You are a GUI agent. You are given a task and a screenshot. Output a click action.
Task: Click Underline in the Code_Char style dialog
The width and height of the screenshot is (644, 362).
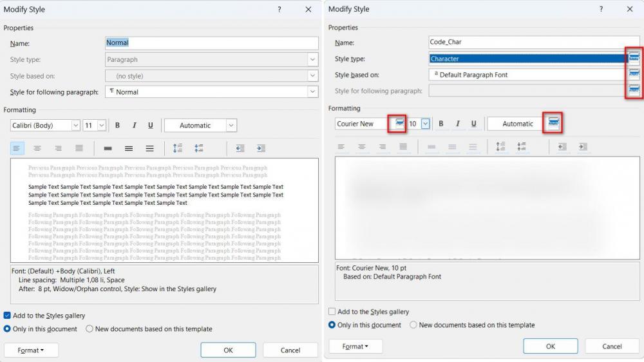coord(474,124)
